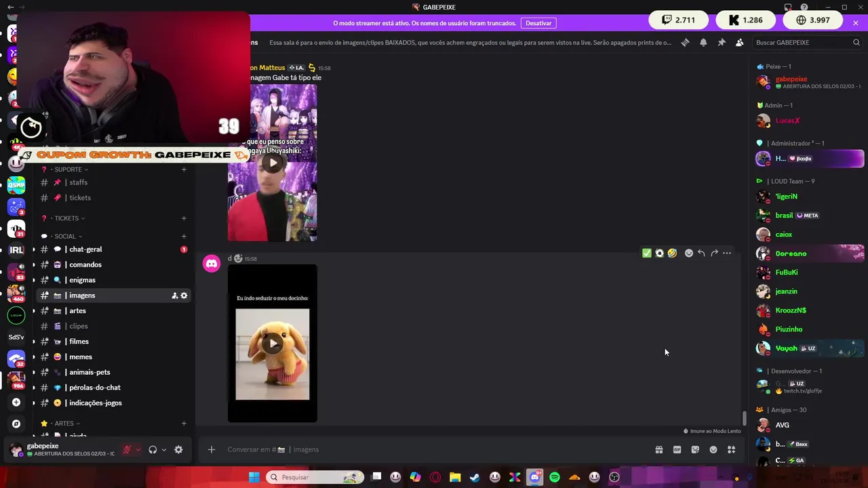This screenshot has height=488, width=868.
Task: Open the comandos channel
Action: point(113,265)
